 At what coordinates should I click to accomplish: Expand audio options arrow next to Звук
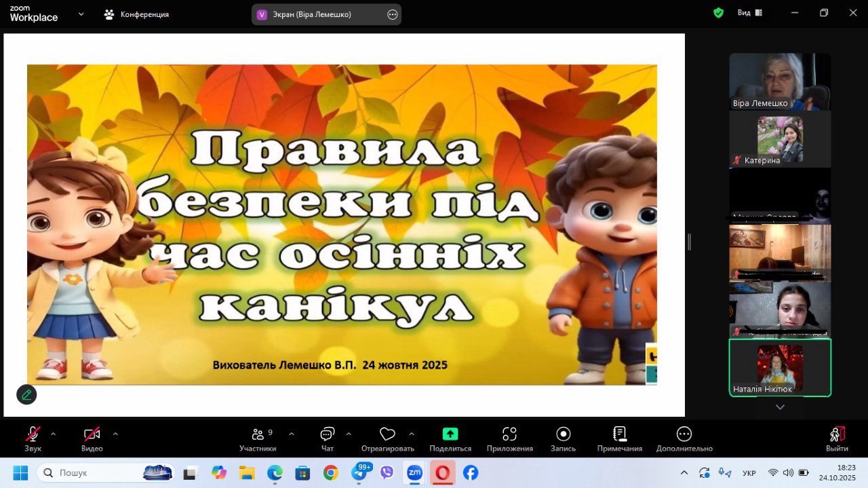(x=54, y=434)
